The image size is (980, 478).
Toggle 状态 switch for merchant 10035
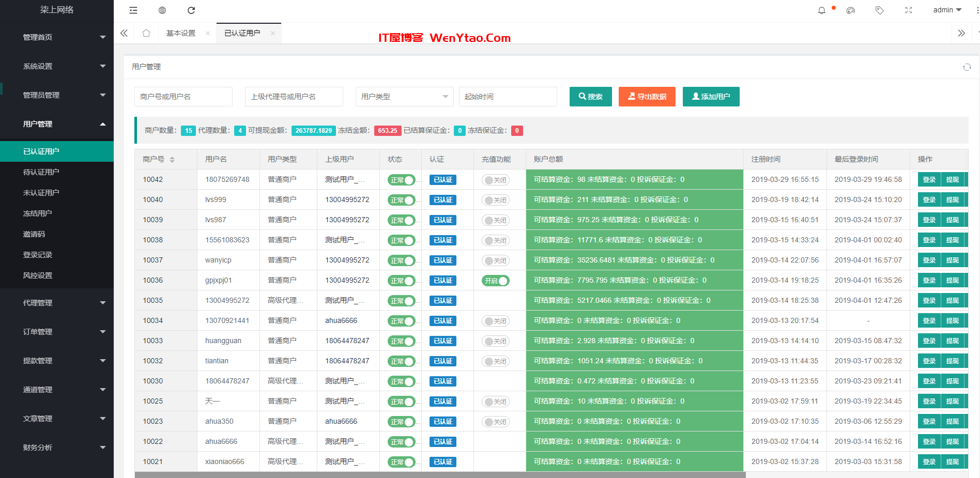pyautogui.click(x=402, y=301)
